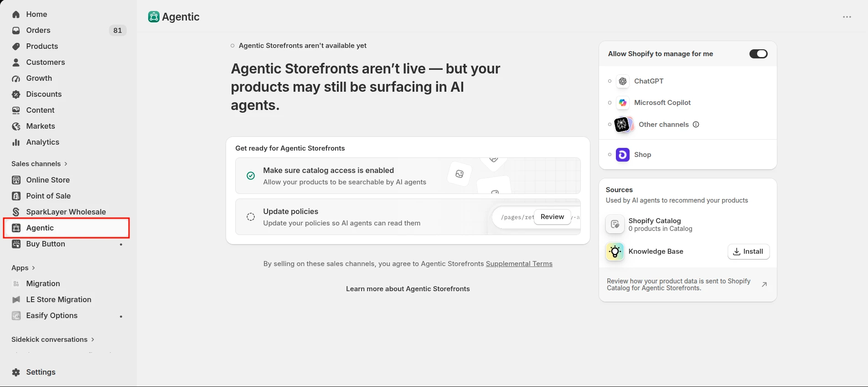Select Agentic sales channel
Image resolution: width=868 pixels, height=387 pixels.
[67, 228]
